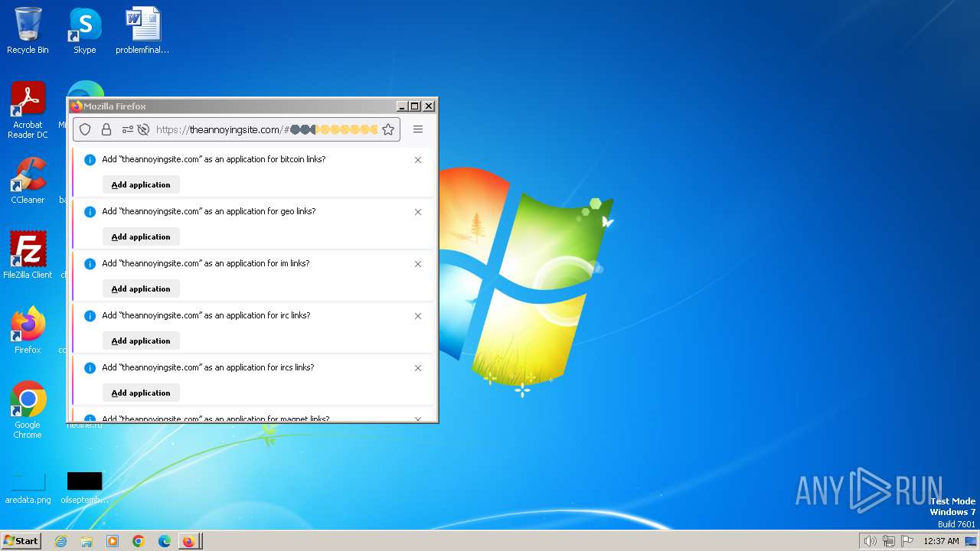Screen dimensions: 980x551
Task: Select the Skype desktop shortcut
Action: (x=84, y=31)
